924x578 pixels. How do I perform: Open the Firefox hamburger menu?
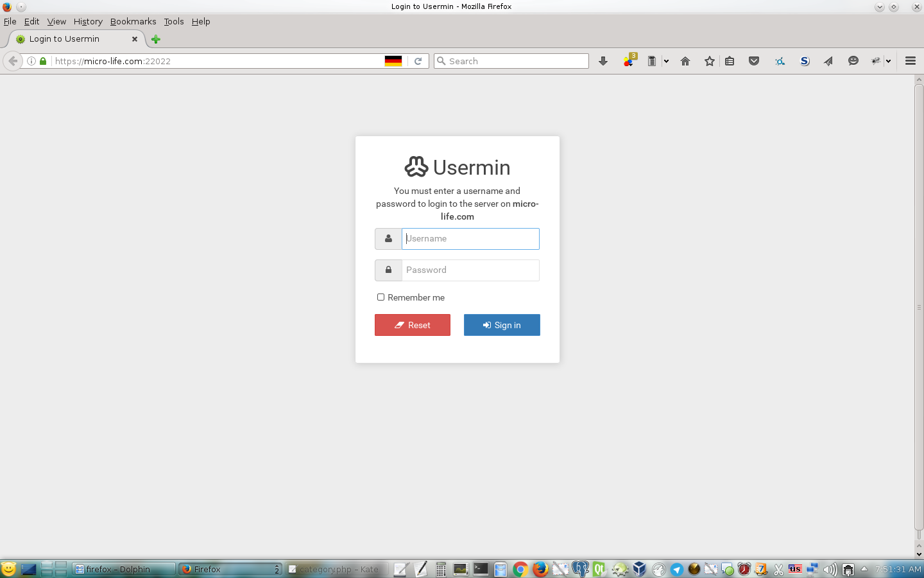pyautogui.click(x=910, y=61)
